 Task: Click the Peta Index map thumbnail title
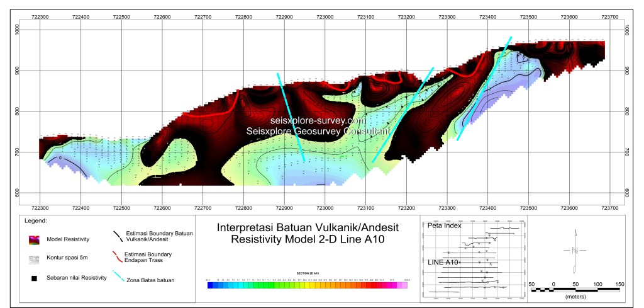[443, 225]
